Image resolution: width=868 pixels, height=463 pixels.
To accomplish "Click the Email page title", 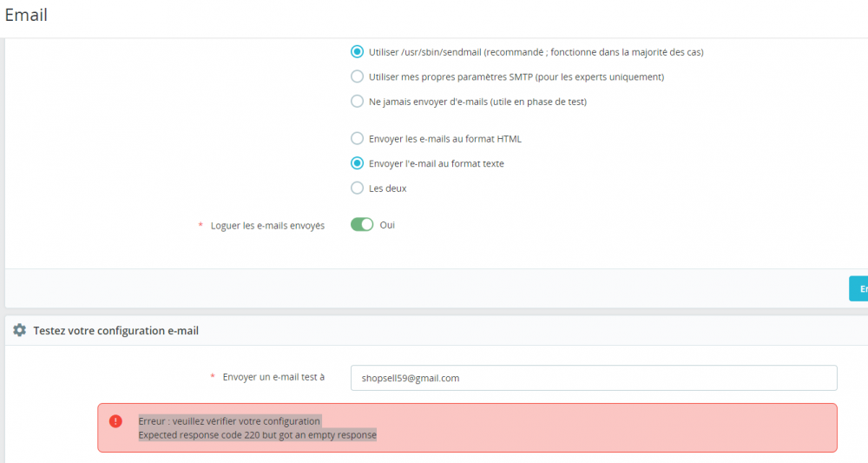I will (x=26, y=15).
